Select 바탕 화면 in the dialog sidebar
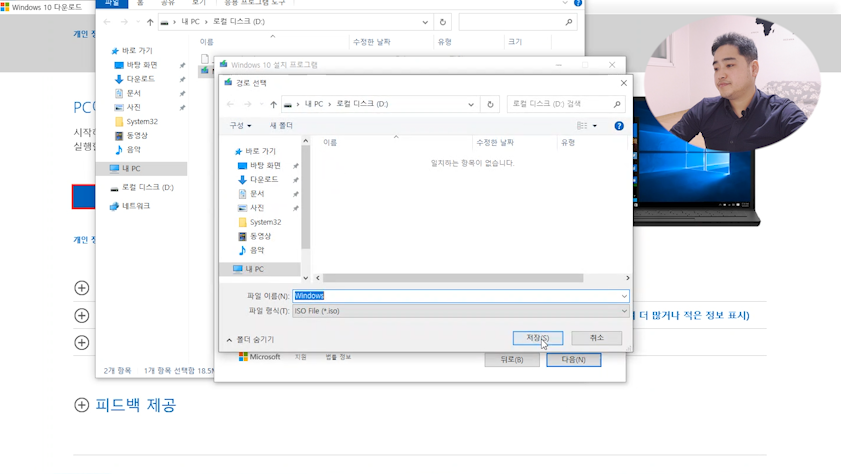Viewport: 841px width, 474px height. point(265,165)
